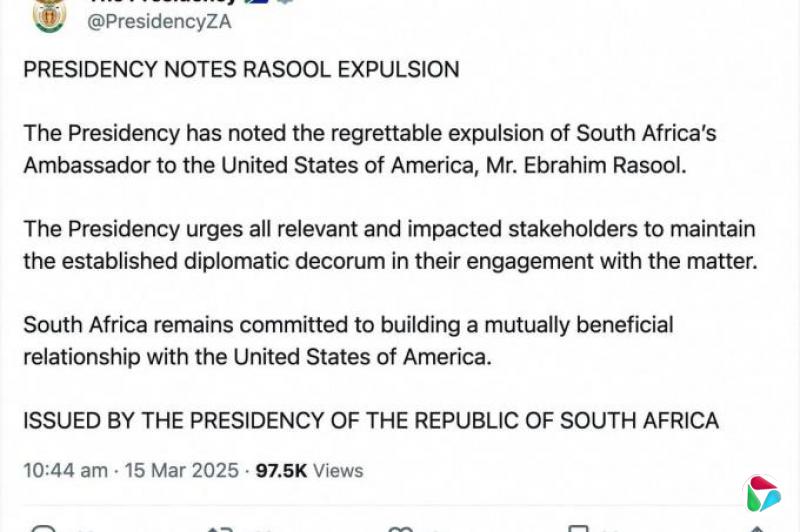Open the @PresidencyZA handle link
This screenshot has height=532, width=800.
click(x=159, y=22)
